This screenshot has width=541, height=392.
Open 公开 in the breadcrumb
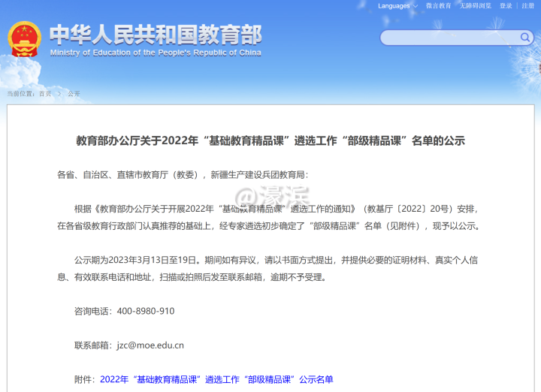tap(74, 94)
